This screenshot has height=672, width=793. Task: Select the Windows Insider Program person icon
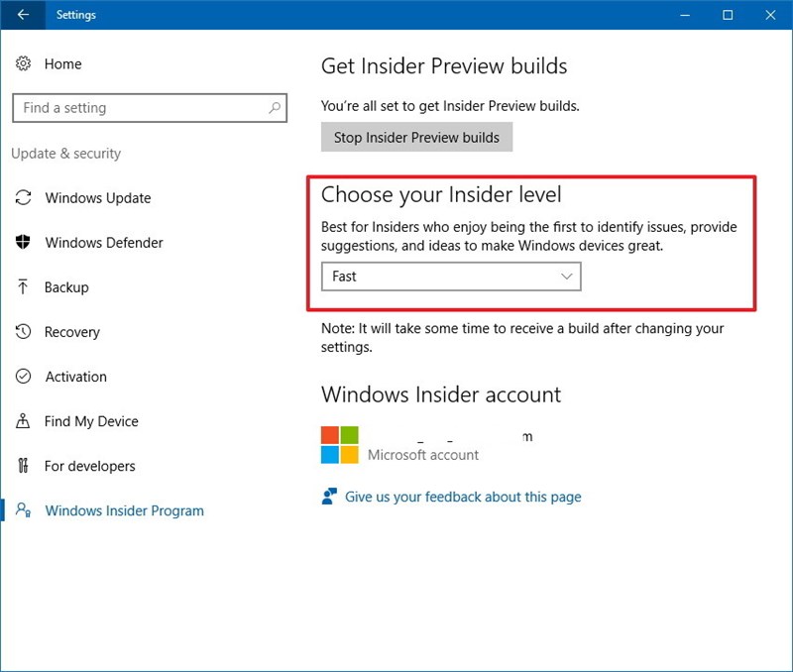tap(22, 510)
